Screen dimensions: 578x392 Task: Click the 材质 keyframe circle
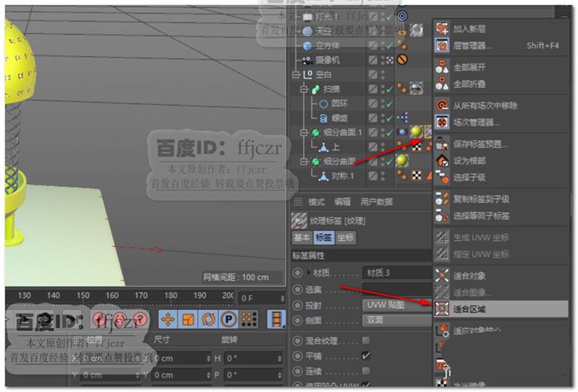pos(298,273)
